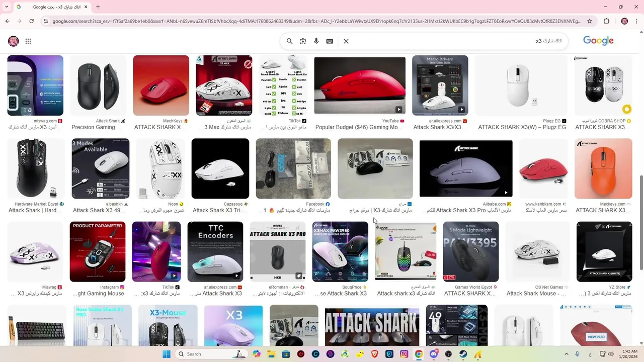Open the miswag.com colorful mouse thumbnail
The image size is (644, 362).
35,85
